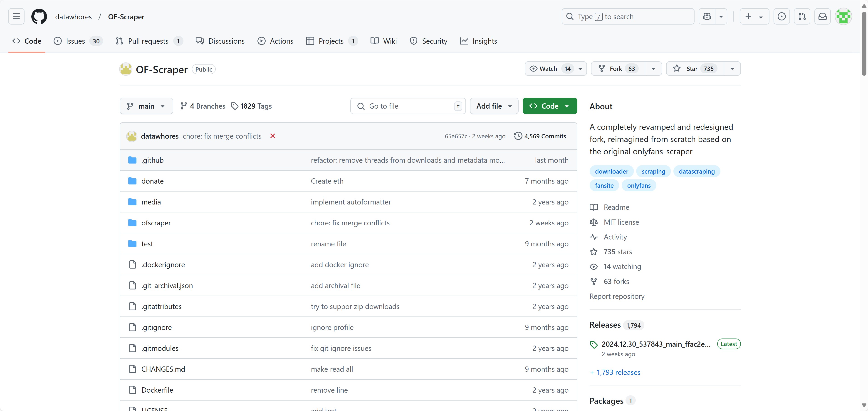Open the 63 forks link

pyautogui.click(x=616, y=281)
